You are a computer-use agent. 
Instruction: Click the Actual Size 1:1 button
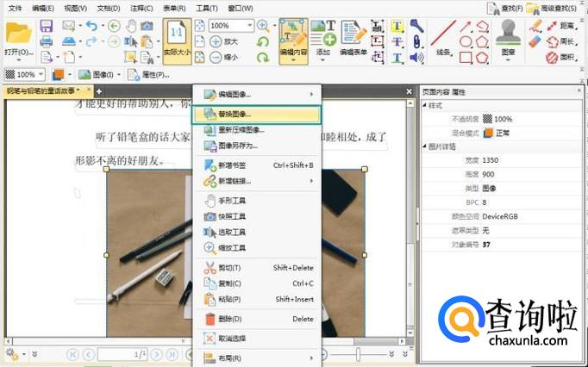click(177, 40)
